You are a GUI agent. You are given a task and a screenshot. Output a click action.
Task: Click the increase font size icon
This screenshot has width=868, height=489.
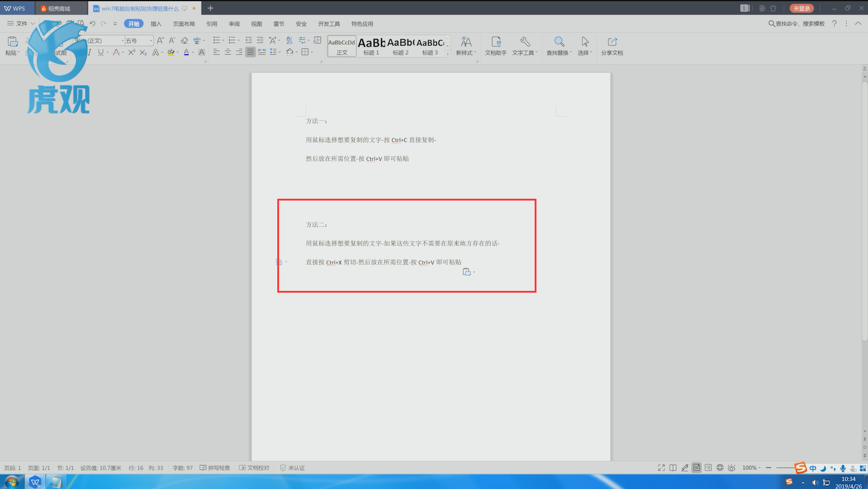pos(160,40)
